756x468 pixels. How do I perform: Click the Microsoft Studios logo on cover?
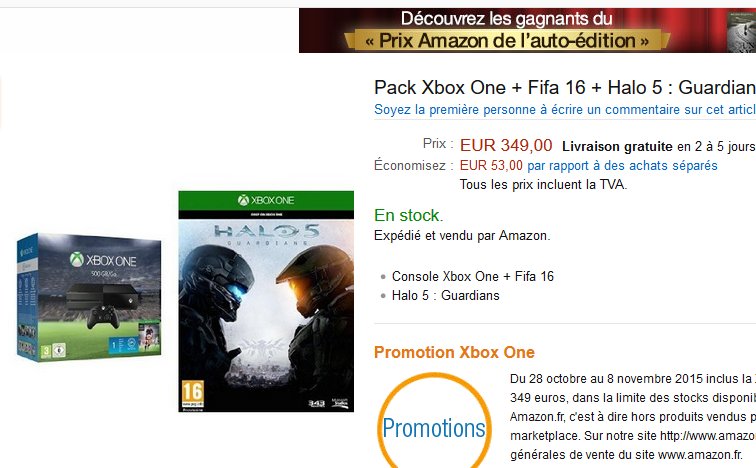[x=339, y=403]
